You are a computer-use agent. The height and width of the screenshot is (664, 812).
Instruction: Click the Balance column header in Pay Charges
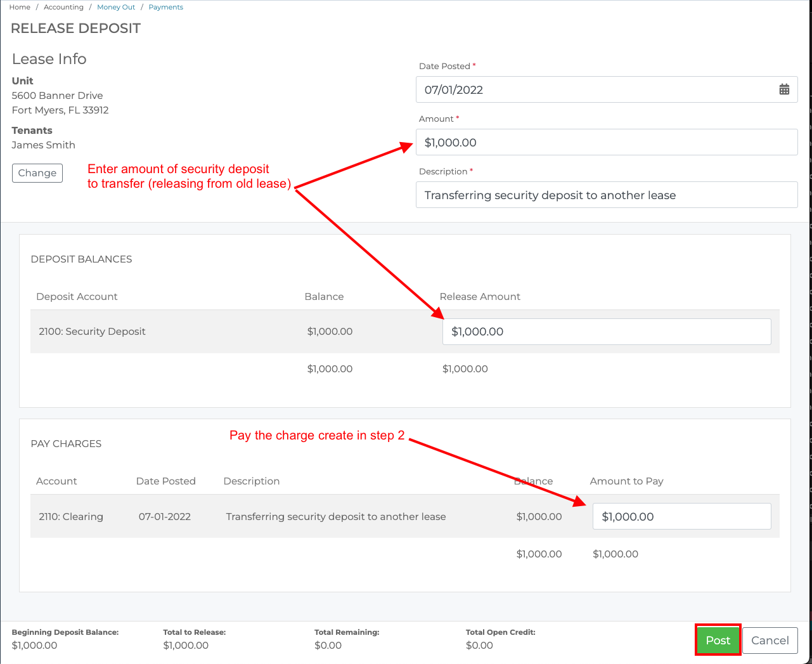coord(533,481)
